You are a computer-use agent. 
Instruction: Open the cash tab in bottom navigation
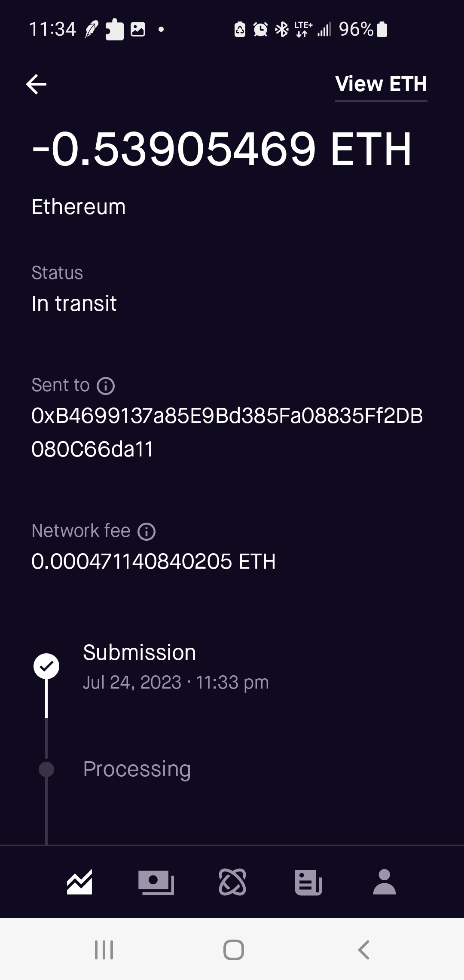156,882
